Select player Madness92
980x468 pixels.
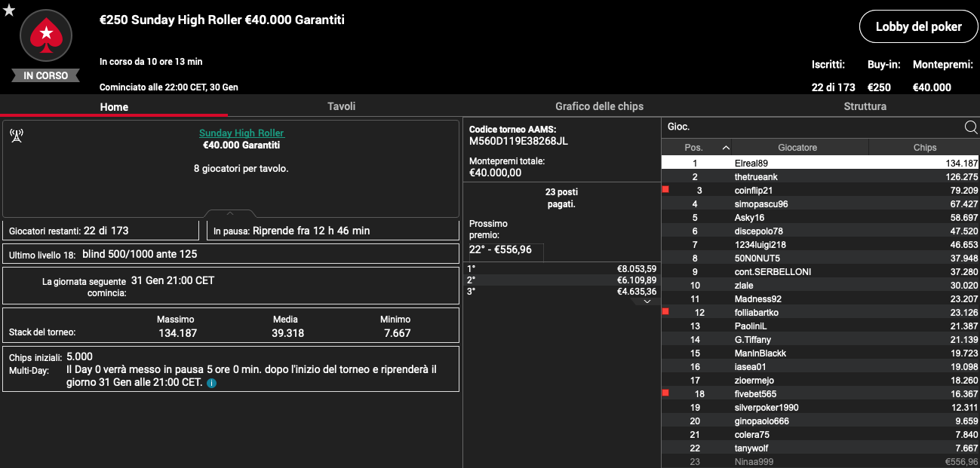pos(820,298)
